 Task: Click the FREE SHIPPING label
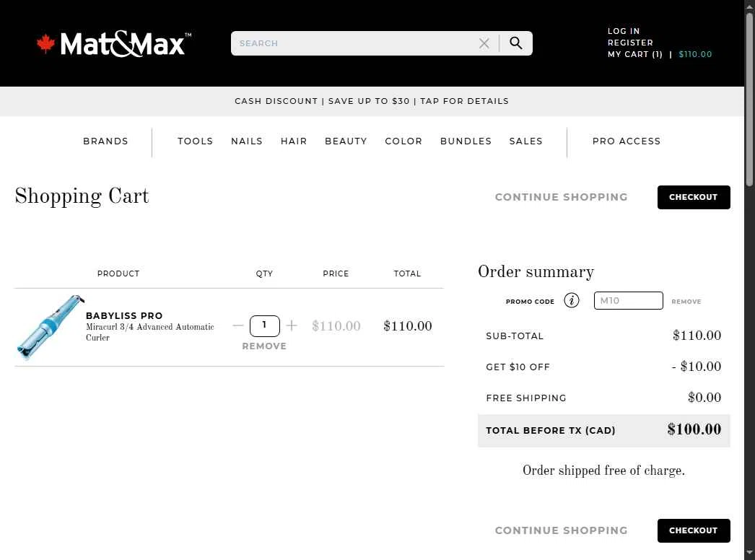pyautogui.click(x=525, y=398)
